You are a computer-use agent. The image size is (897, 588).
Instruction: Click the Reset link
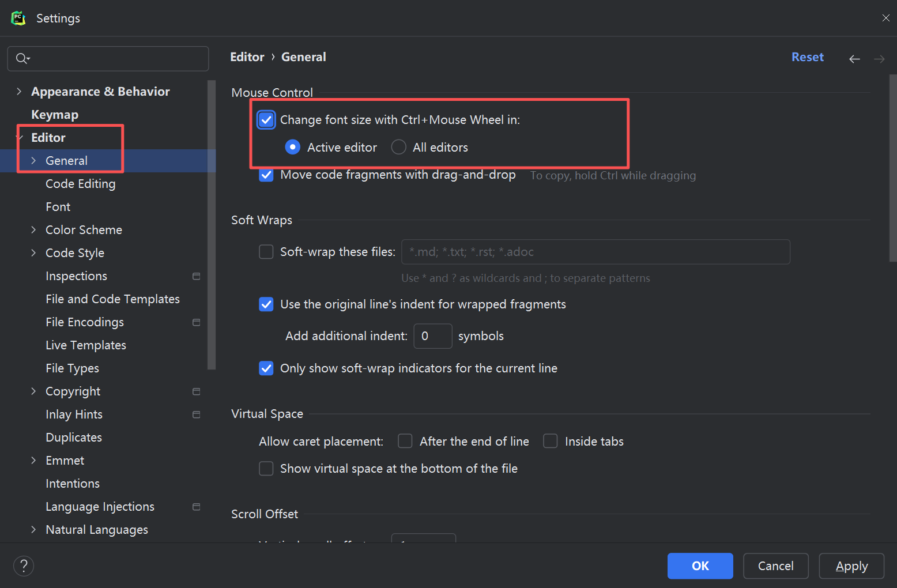[x=808, y=57]
